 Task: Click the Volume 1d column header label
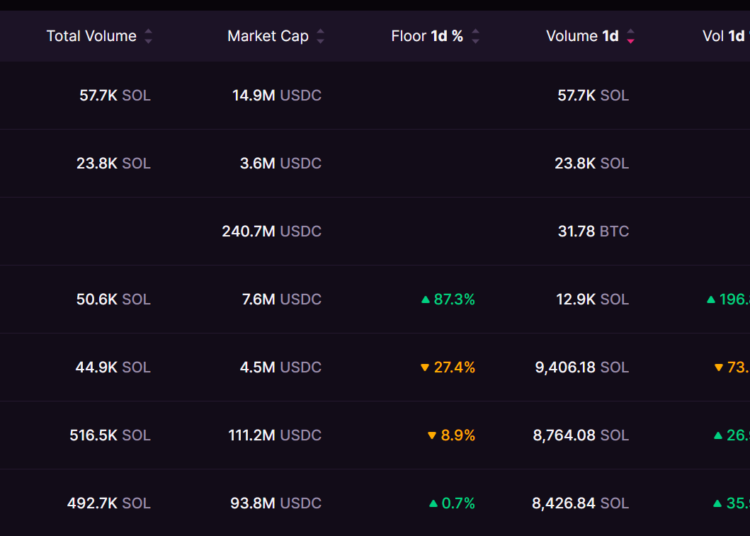pos(582,36)
